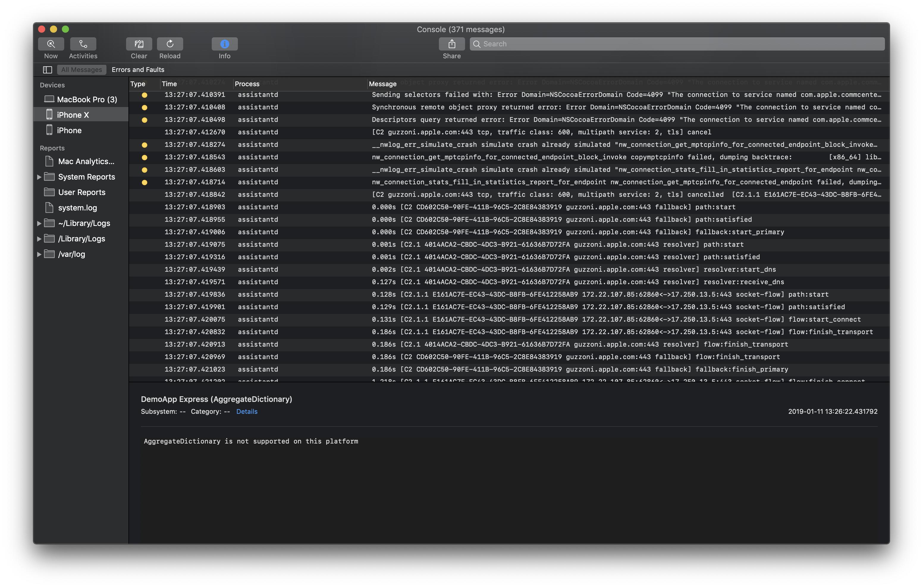923x588 pixels.
Task: Expand the ~/Library/Logs folder
Action: point(39,224)
